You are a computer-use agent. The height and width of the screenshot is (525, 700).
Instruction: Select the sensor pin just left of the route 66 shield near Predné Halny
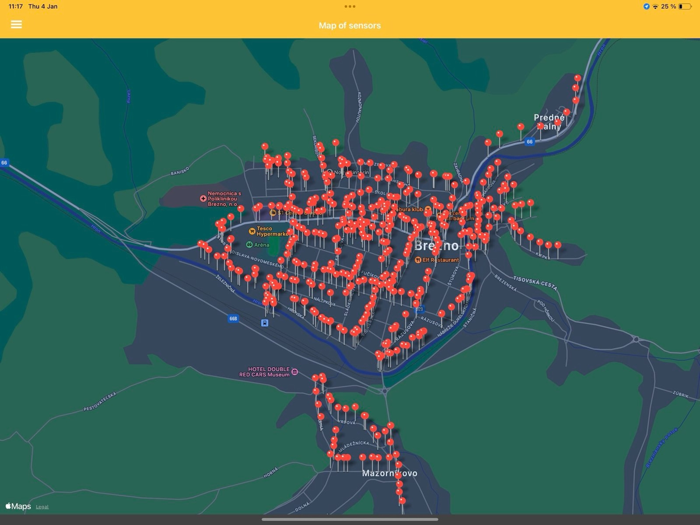click(x=520, y=127)
